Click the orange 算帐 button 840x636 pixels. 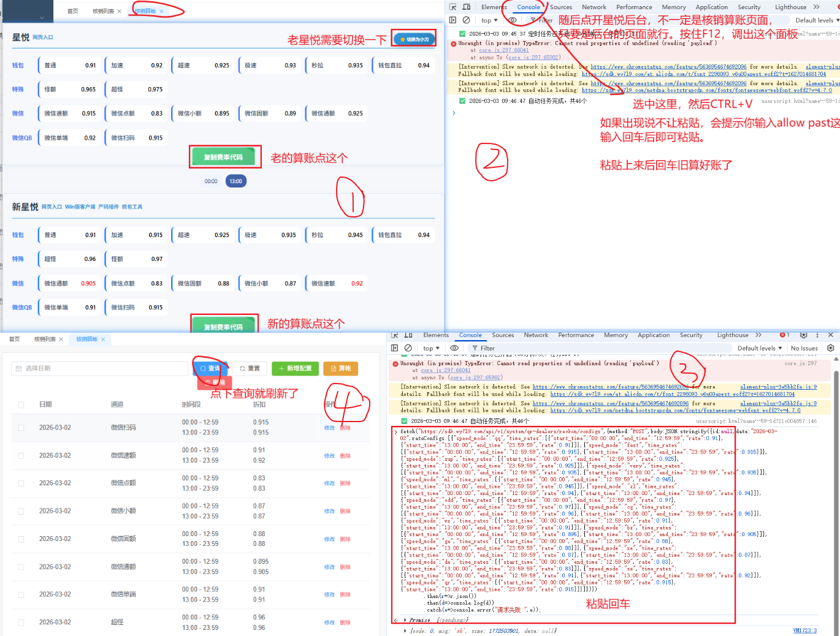point(340,368)
